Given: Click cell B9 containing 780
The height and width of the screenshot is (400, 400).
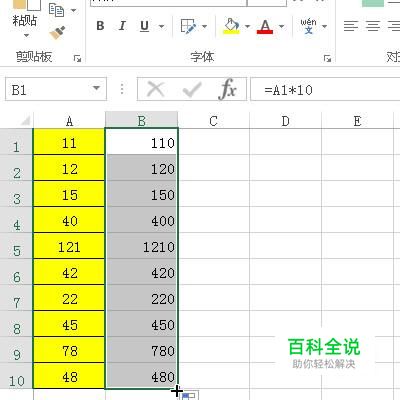Looking at the screenshot, I should point(142,350).
